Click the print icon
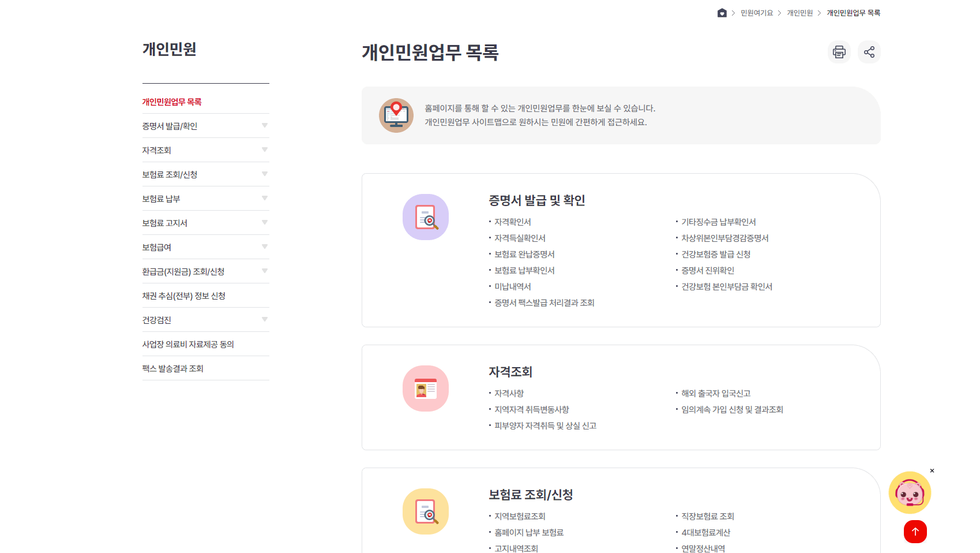980x553 pixels. tap(839, 51)
